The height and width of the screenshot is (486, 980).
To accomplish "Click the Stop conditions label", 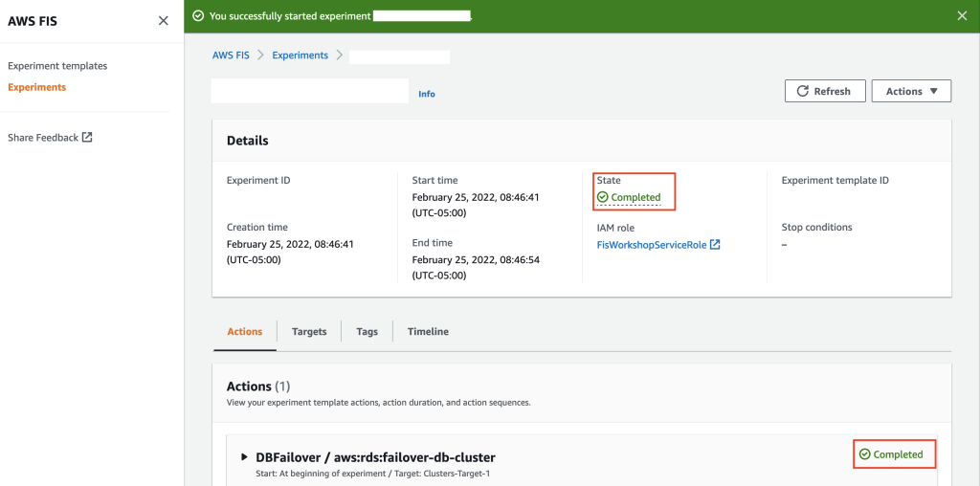I will pos(816,228).
